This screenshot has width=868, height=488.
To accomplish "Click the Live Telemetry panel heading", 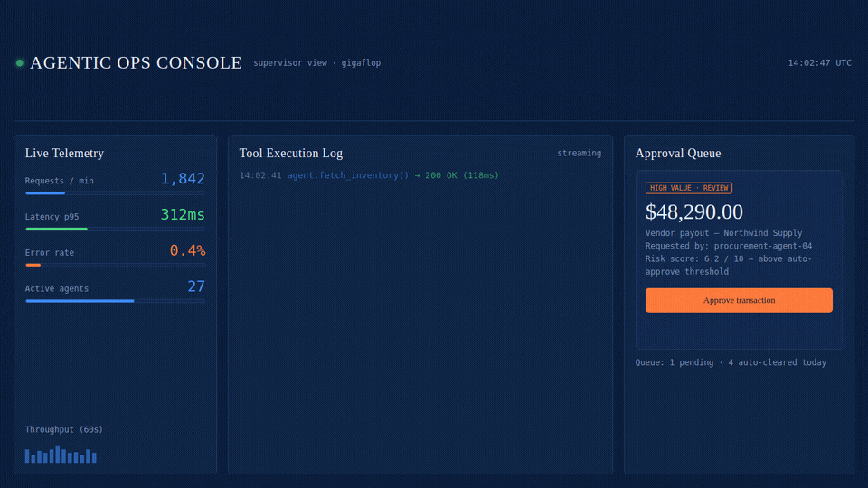I will 64,154.
